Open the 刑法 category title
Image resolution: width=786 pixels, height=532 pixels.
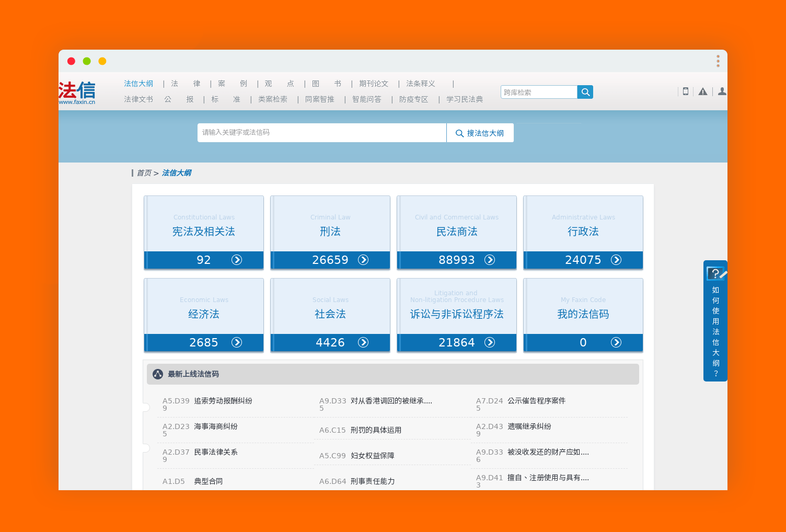(330, 232)
